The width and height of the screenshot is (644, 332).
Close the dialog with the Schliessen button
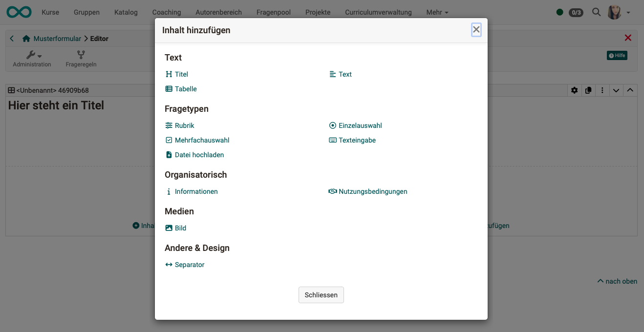coord(321,295)
